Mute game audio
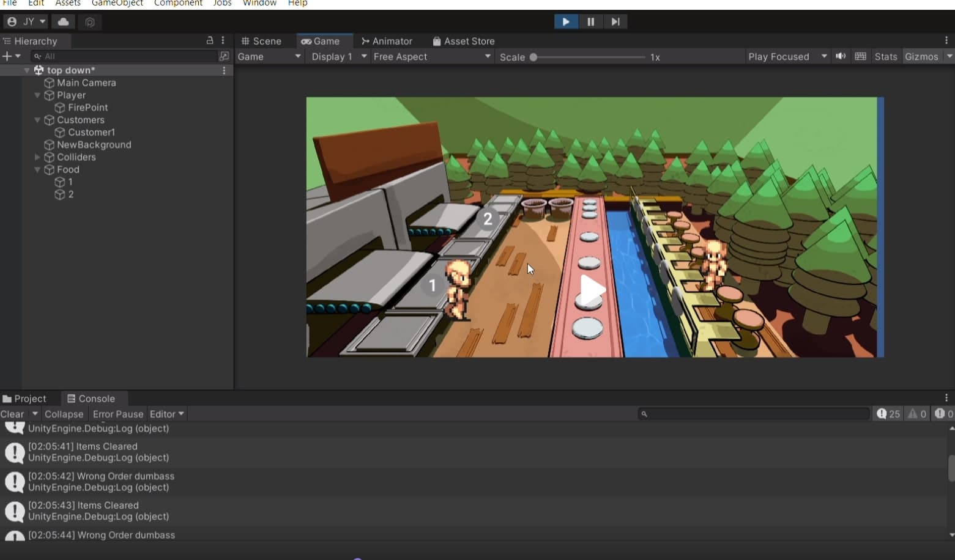Image resolution: width=955 pixels, height=560 pixels. [841, 56]
